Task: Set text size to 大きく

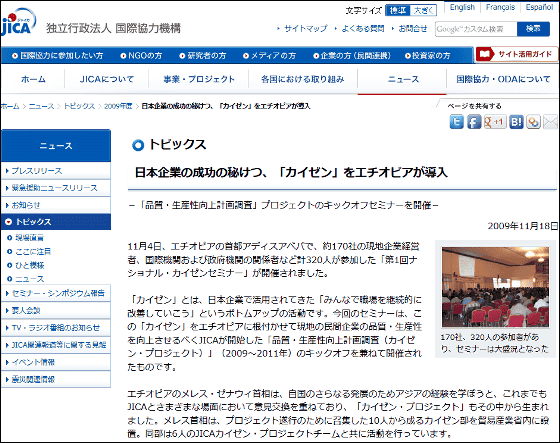Action: coord(423,11)
